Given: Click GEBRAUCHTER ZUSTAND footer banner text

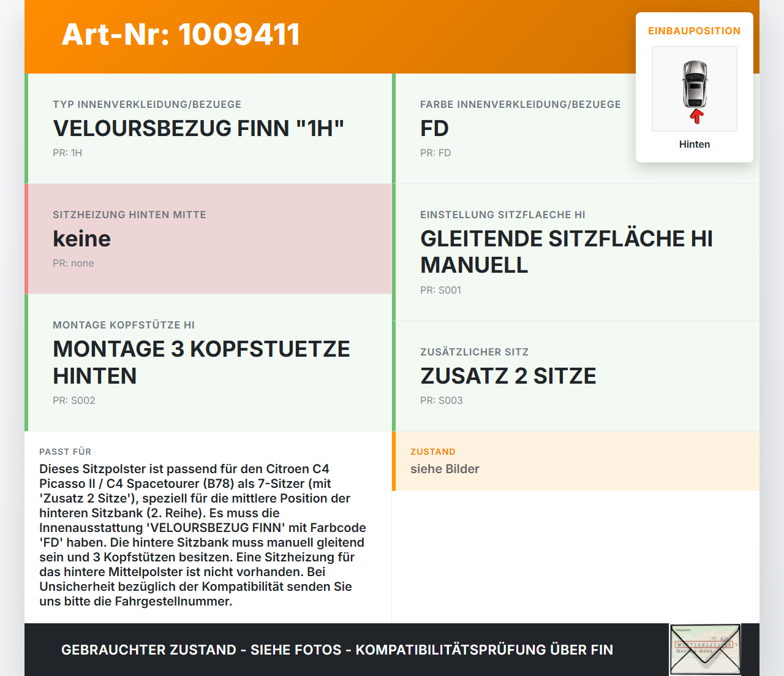Looking at the screenshot, I should click(x=337, y=650).
